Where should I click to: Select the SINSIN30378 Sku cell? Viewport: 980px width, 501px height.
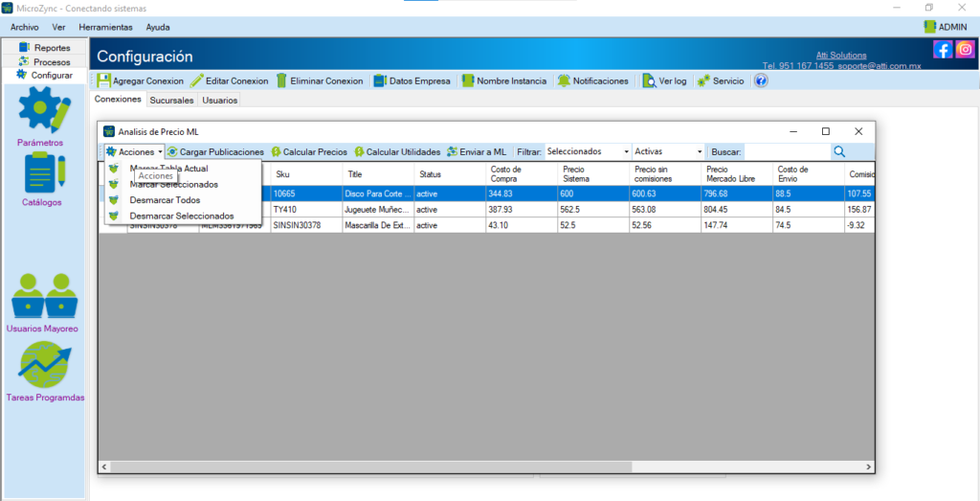[306, 225]
